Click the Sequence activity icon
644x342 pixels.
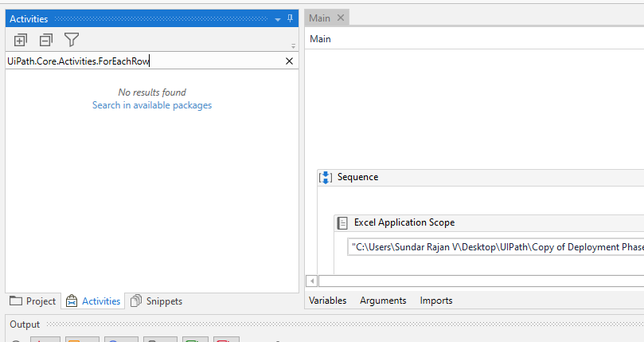point(325,178)
